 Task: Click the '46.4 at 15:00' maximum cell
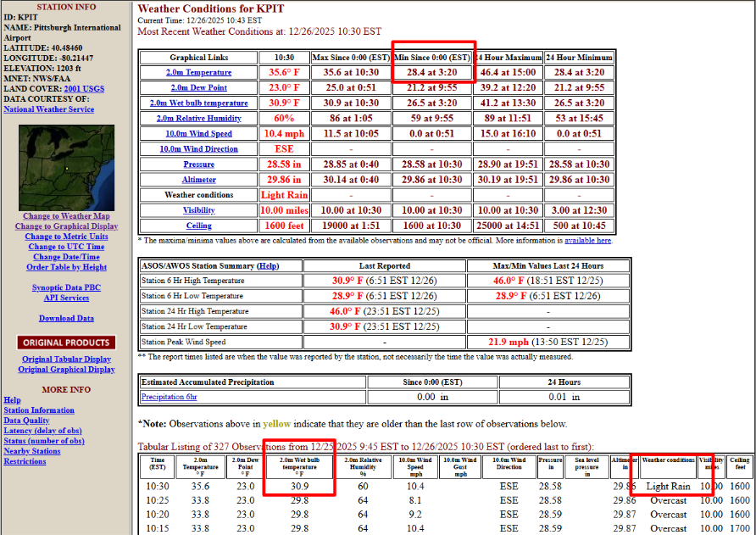point(507,72)
